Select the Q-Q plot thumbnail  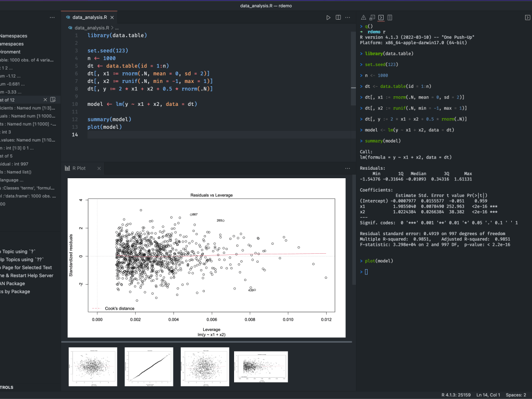click(x=148, y=367)
